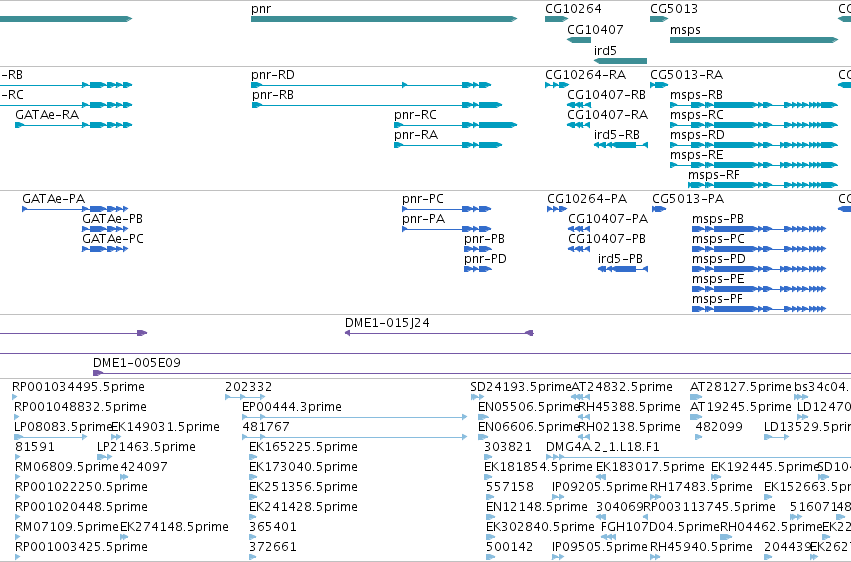Select protein pnr-PC
Screen dimensions: 851x562
pyautogui.click(x=447, y=209)
